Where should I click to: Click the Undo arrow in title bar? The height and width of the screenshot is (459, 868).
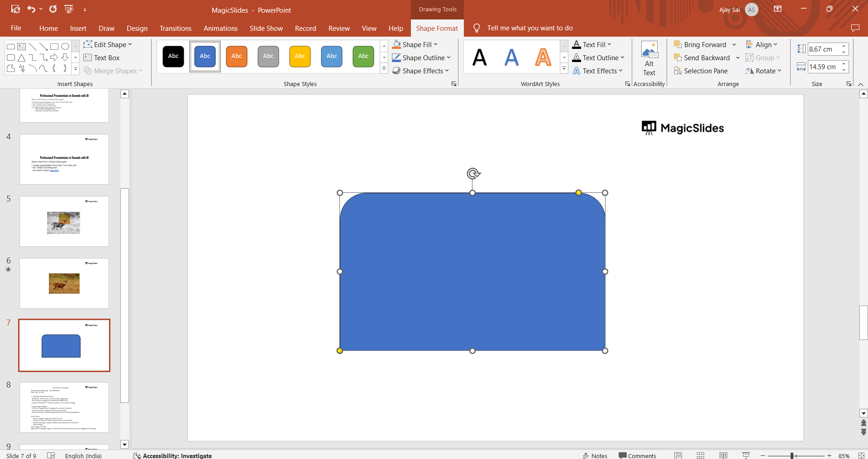tap(31, 9)
